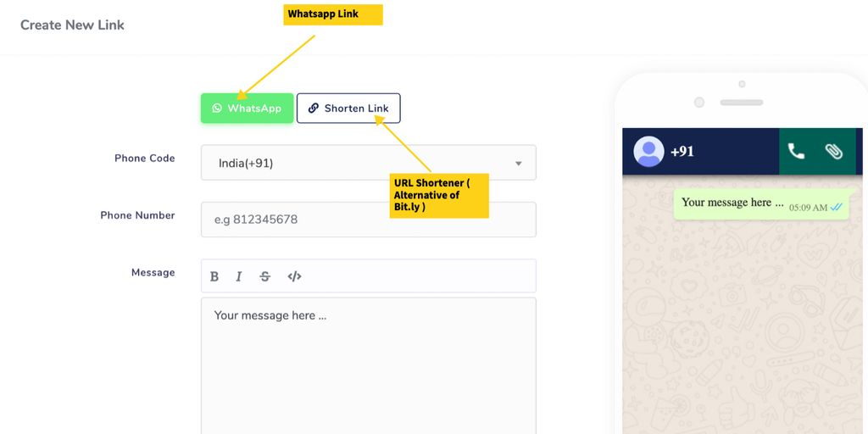Image resolution: width=868 pixels, height=434 pixels.
Task: Tap the phone call icon in preview
Action: tap(796, 151)
